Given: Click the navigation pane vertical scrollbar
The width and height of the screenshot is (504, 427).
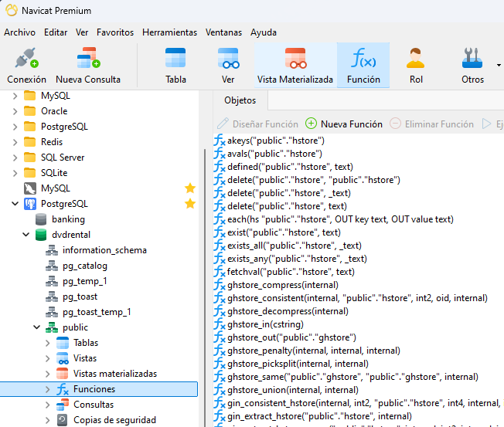Looking at the screenshot, I should (x=204, y=289).
